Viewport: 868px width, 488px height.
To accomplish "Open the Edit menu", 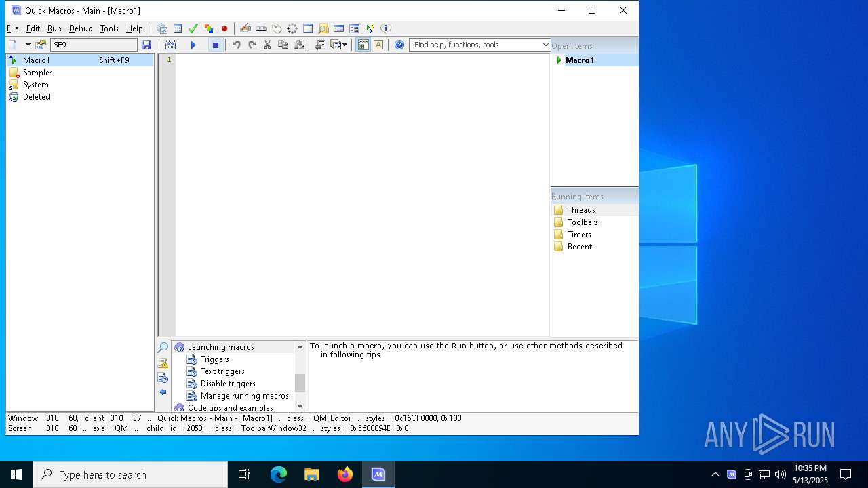I will pyautogui.click(x=33, y=28).
